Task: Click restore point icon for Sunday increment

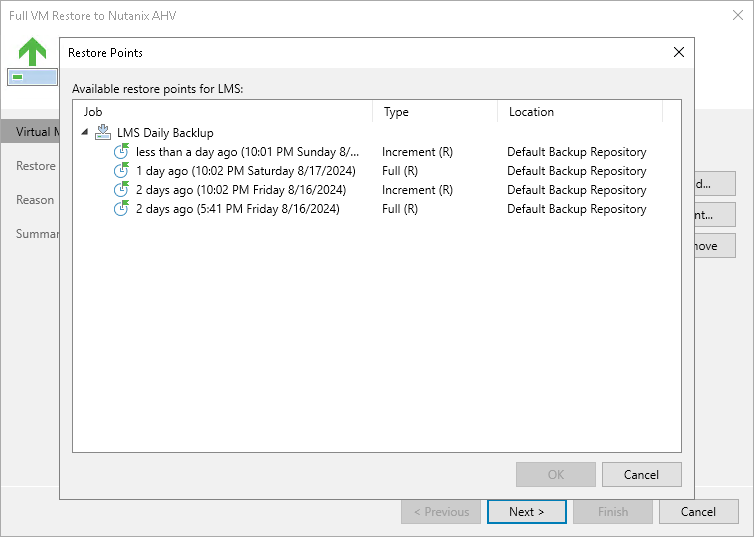Action: (121, 152)
